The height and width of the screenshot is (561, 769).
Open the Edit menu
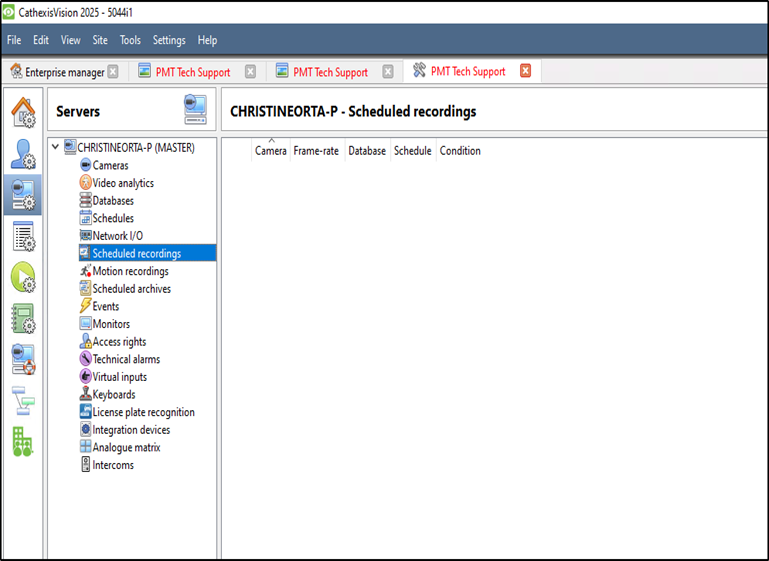pos(41,40)
